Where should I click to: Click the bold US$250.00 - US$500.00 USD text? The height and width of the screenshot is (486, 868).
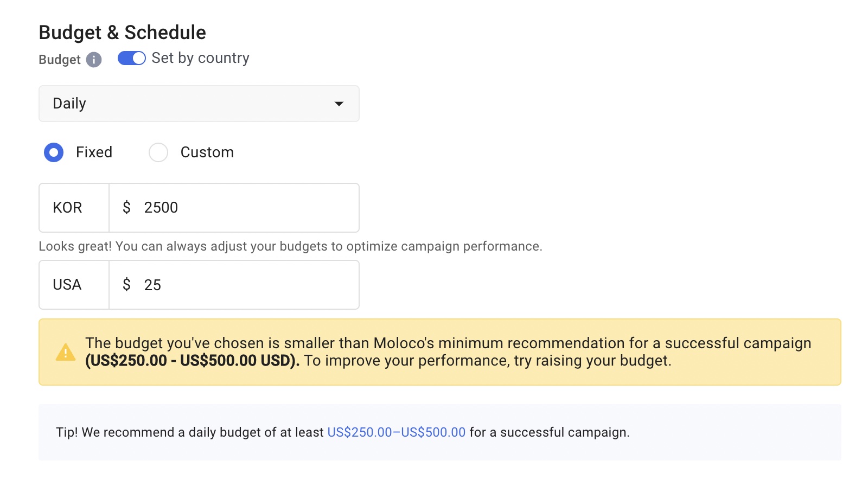pyautogui.click(x=193, y=361)
